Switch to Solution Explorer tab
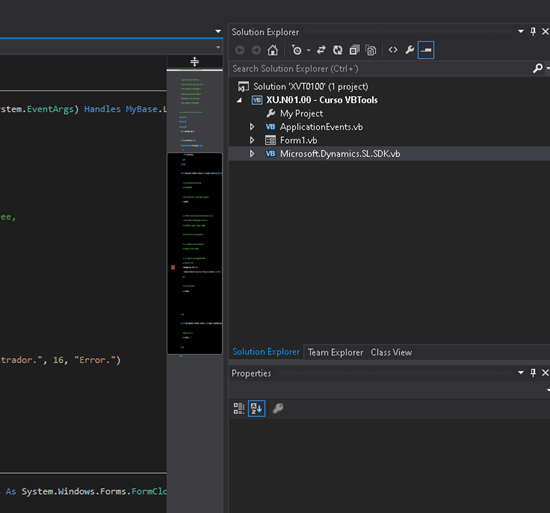The height and width of the screenshot is (513, 550). [266, 352]
